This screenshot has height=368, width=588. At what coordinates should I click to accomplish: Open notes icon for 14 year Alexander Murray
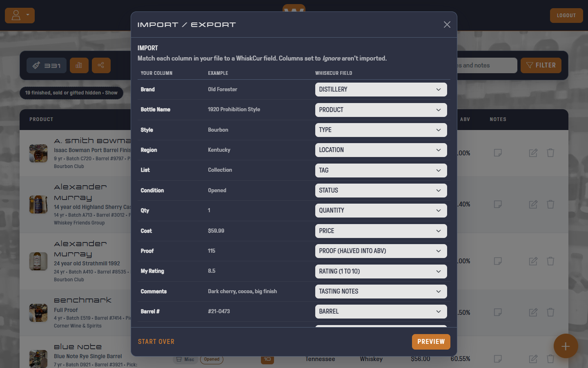pyautogui.click(x=498, y=204)
